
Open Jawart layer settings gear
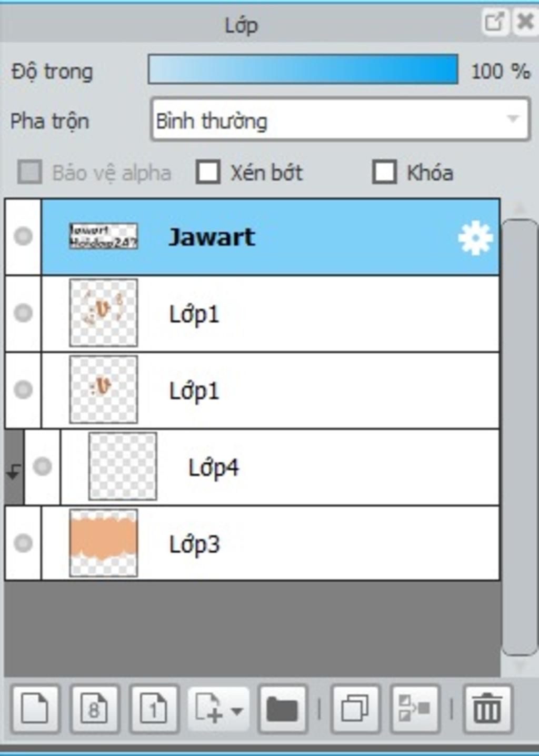pyautogui.click(x=475, y=238)
